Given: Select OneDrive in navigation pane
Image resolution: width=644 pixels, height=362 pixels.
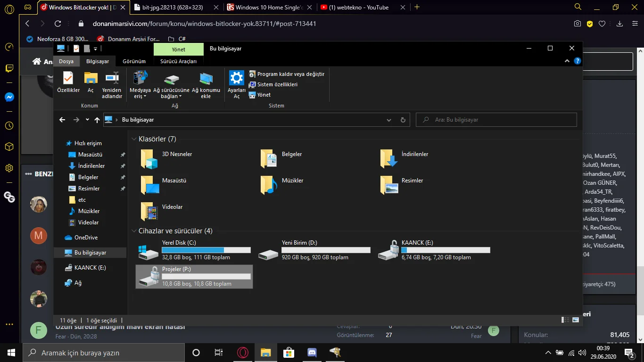Looking at the screenshot, I should tap(86, 238).
